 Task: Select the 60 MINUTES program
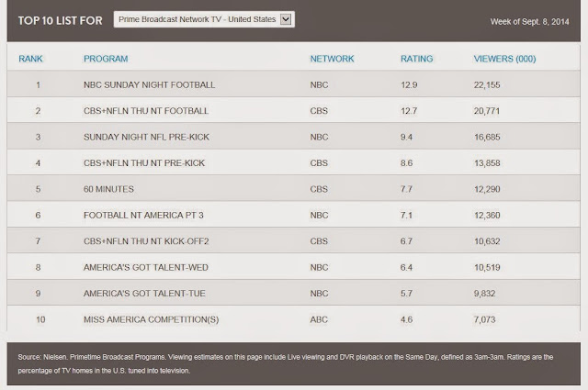click(x=108, y=189)
